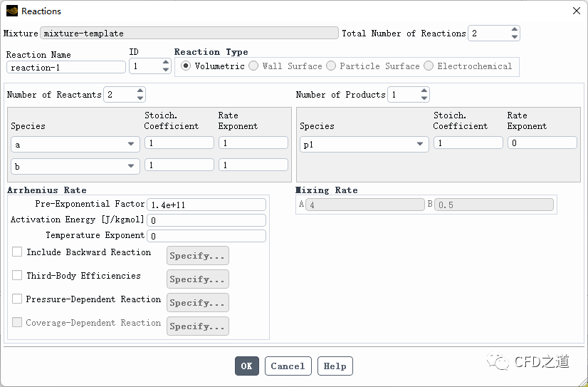Select the Temperature Exponent field

206,236
